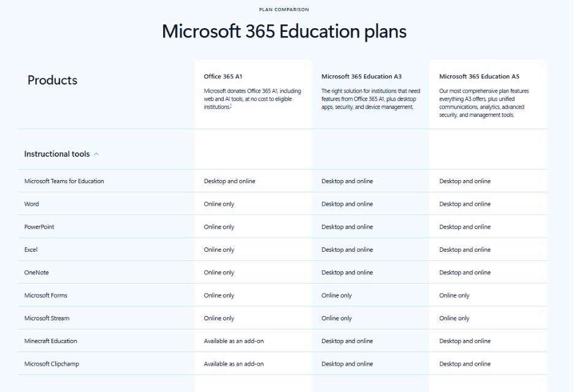Click A3 'Online only' cell for Microsoft Stream
The image size is (574, 392).
click(337, 318)
